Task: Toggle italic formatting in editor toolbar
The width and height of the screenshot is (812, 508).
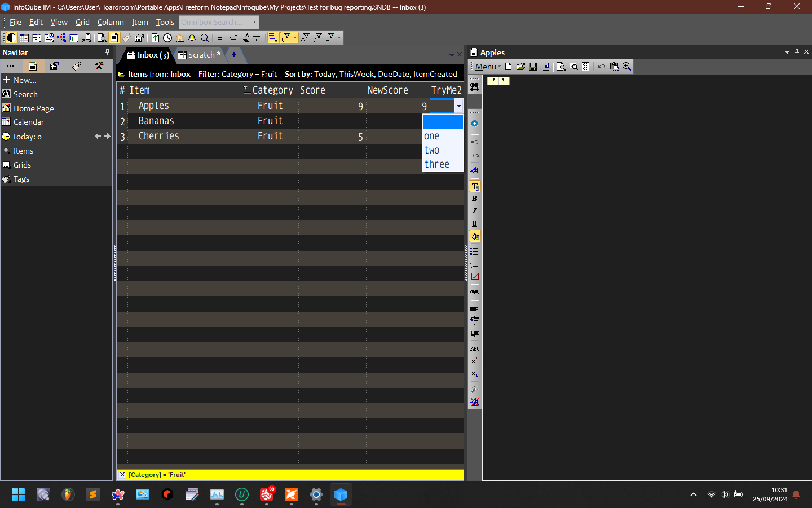Action: [x=475, y=211]
